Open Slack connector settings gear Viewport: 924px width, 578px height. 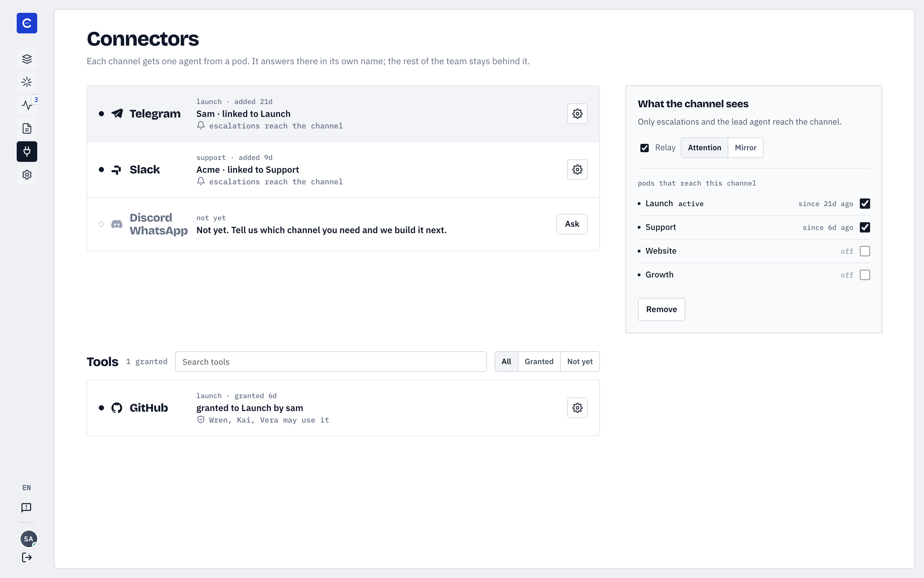(x=577, y=169)
